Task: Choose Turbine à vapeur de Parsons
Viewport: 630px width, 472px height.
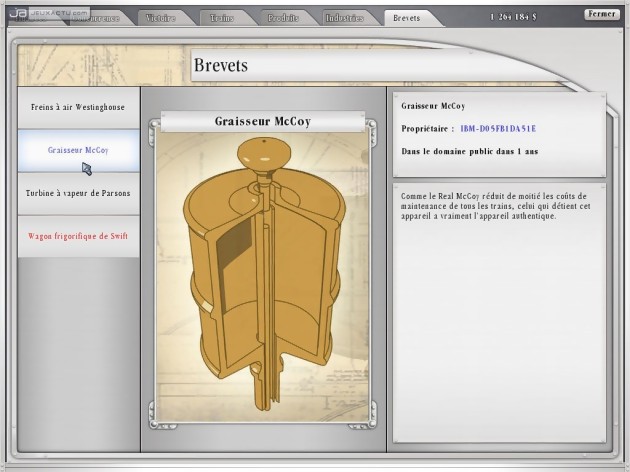Action: pos(78,193)
